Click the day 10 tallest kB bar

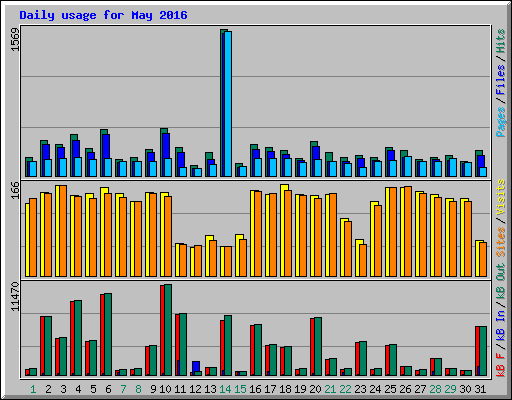(x=168, y=330)
